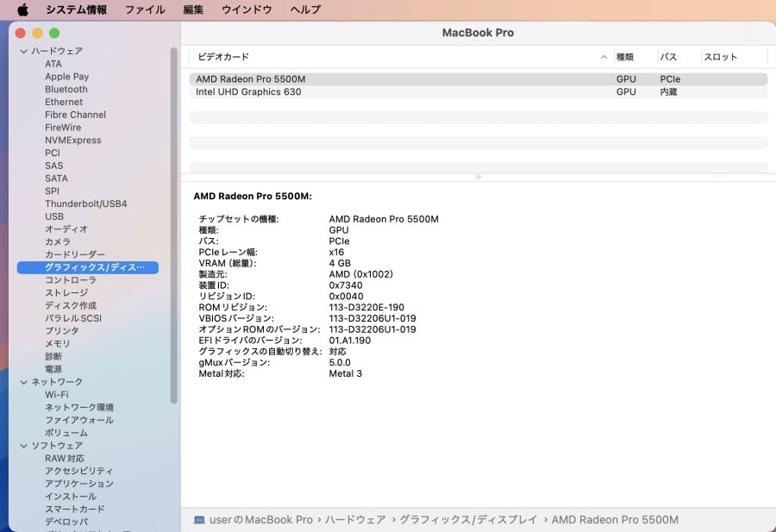The height and width of the screenshot is (532, 776).
Task: Click the sidebar vertical scrollbar
Action: (x=173, y=226)
